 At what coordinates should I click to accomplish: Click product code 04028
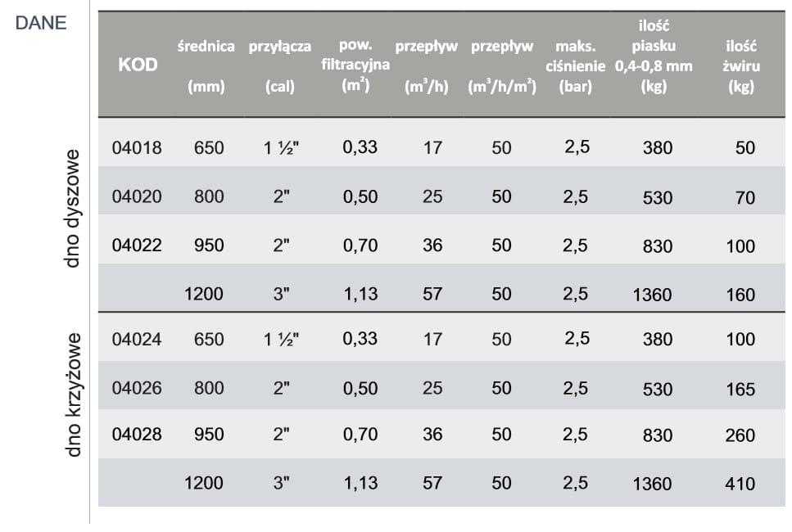[x=137, y=435]
